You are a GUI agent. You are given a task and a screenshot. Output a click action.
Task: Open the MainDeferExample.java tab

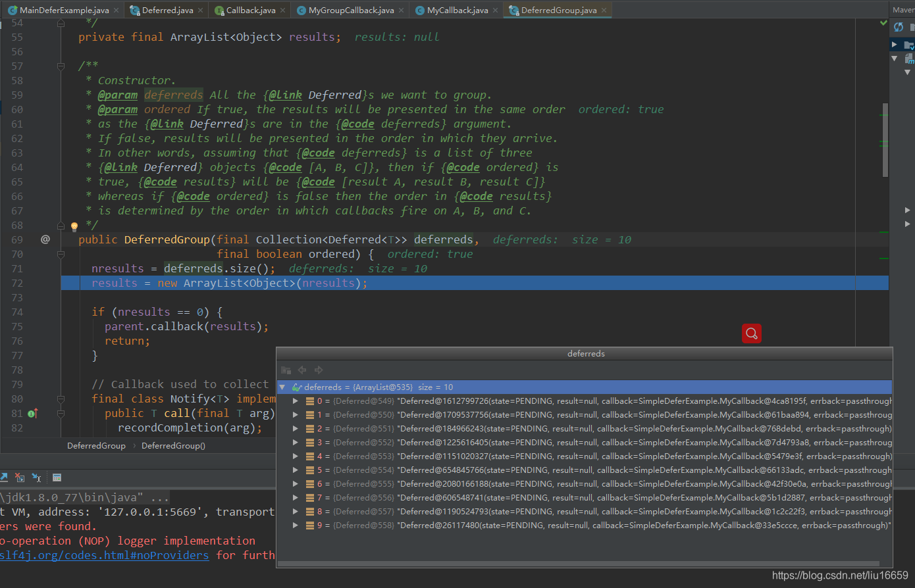point(64,10)
